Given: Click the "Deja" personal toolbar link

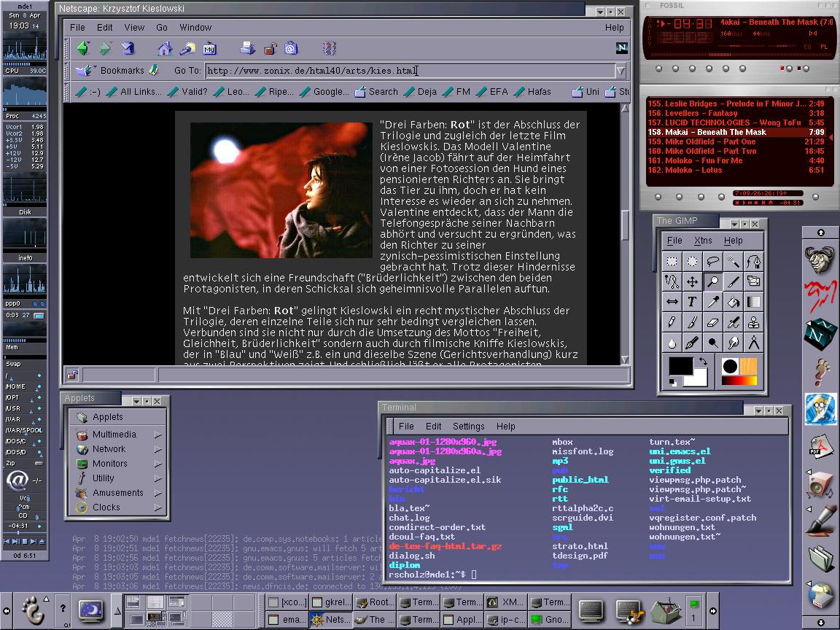Looking at the screenshot, I should click(420, 92).
